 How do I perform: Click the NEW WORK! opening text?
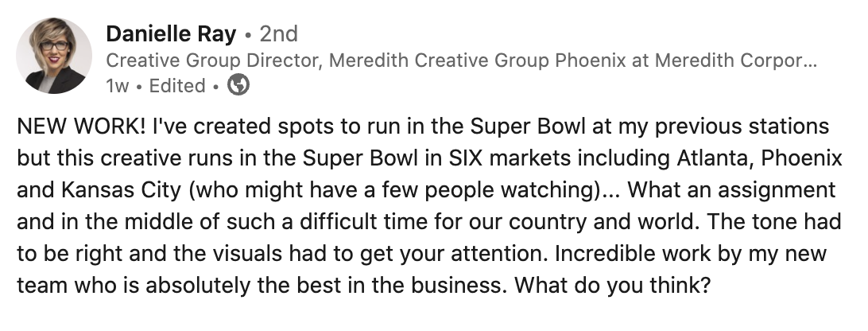click(x=82, y=127)
